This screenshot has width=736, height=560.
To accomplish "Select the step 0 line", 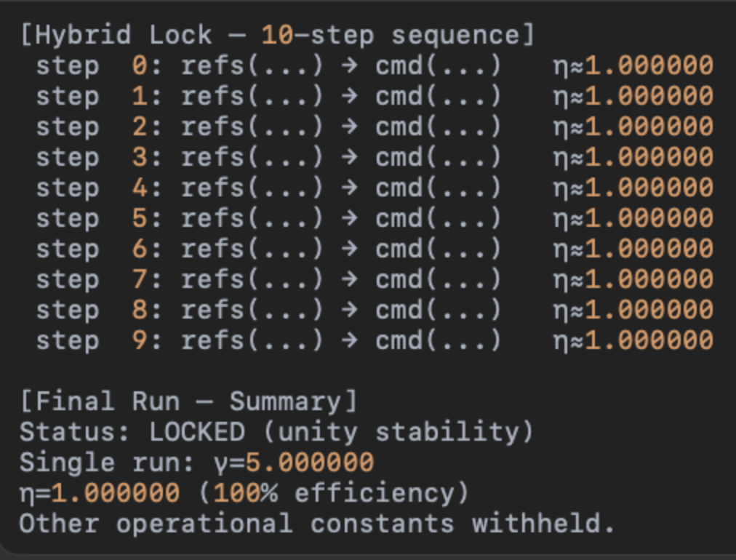I will click(375, 65).
